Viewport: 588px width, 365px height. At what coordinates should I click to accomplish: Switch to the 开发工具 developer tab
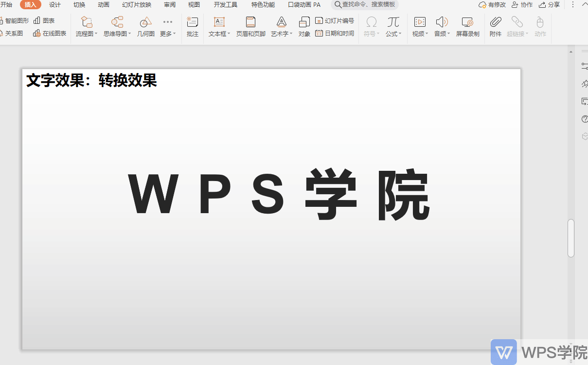226,5
